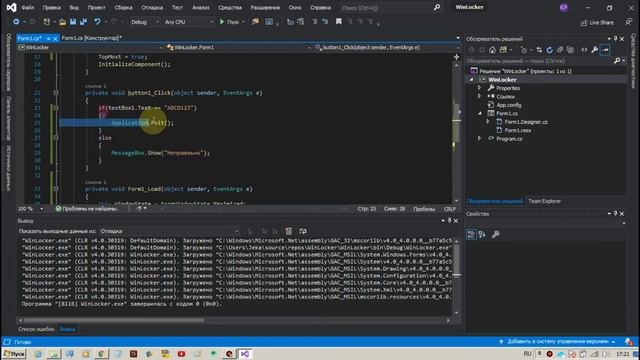Click the Save All icon

click(x=83, y=22)
